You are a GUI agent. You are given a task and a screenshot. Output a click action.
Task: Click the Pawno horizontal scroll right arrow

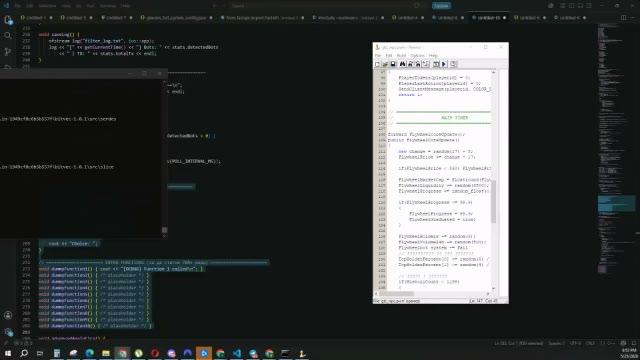click(x=487, y=293)
